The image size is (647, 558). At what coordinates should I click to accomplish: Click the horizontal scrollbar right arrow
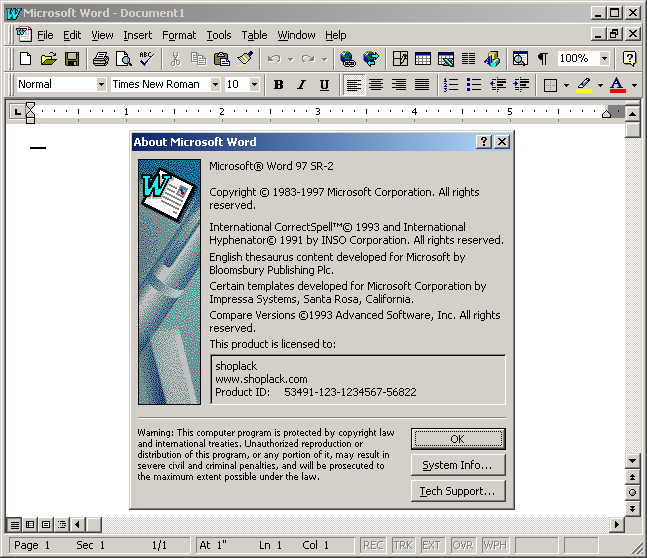(x=617, y=525)
